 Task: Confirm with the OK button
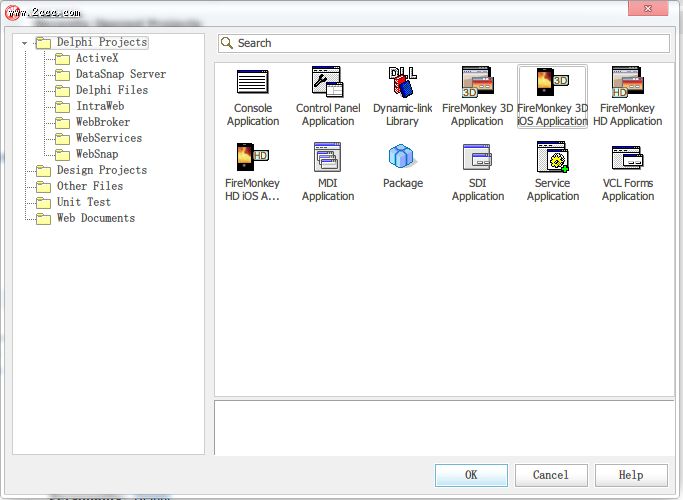pos(471,475)
